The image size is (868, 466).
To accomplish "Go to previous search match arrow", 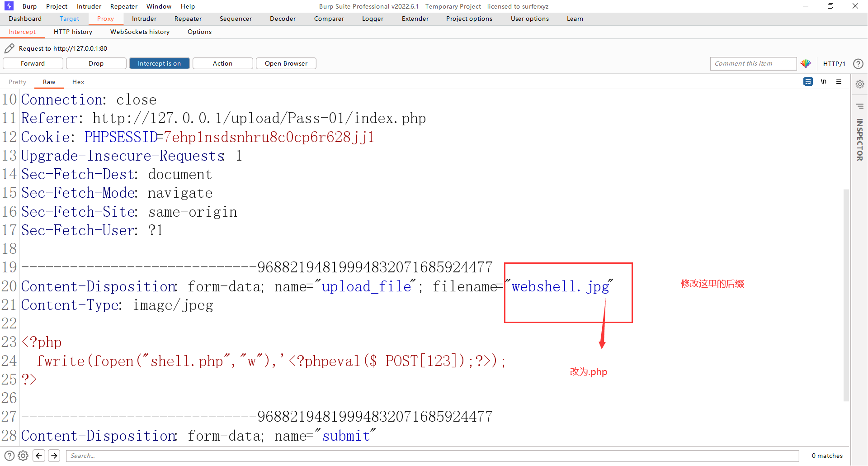I will point(39,456).
